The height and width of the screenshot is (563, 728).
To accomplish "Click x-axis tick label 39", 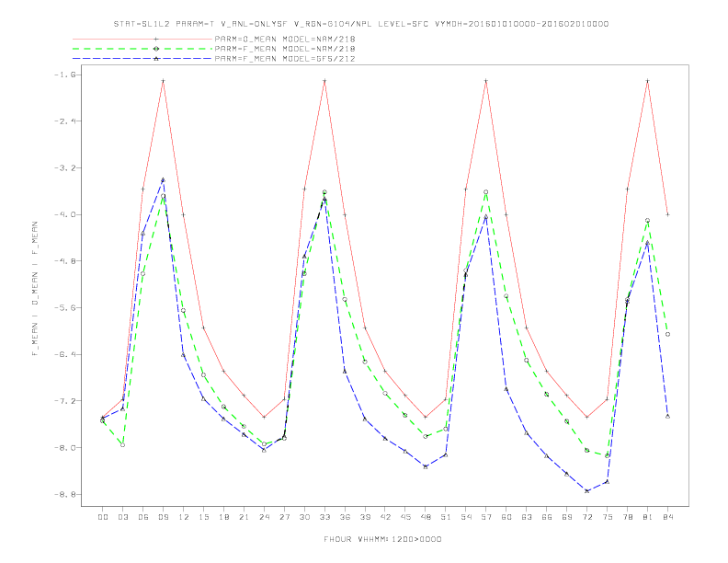I will click(365, 517).
